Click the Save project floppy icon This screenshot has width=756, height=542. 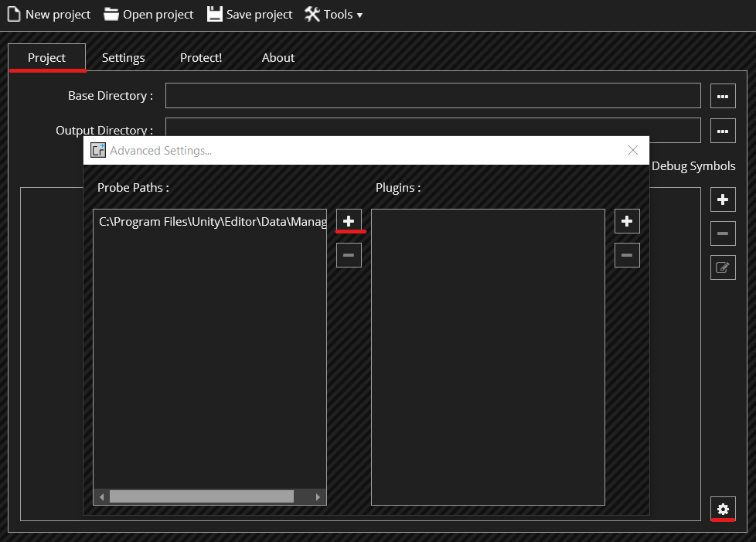coord(215,15)
